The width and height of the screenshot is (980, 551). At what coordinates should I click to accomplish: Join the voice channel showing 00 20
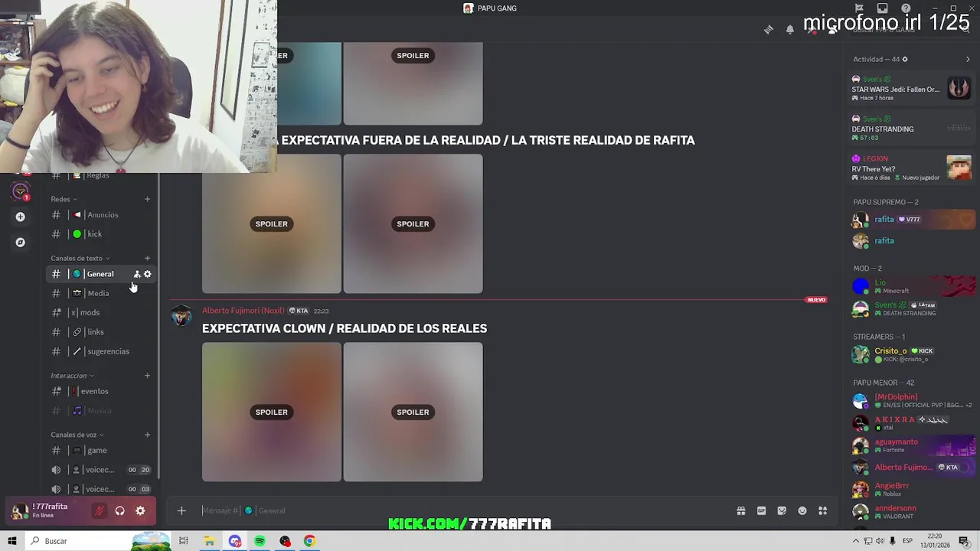point(101,470)
